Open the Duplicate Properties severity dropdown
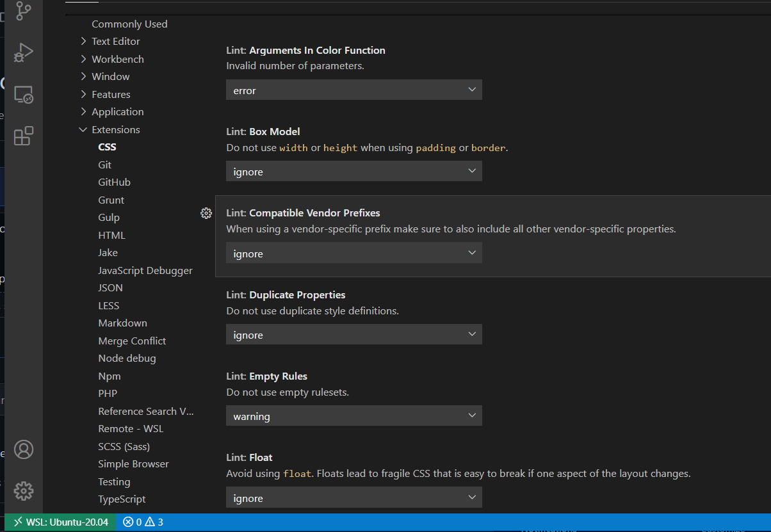The height and width of the screenshot is (532, 771). tap(353, 334)
